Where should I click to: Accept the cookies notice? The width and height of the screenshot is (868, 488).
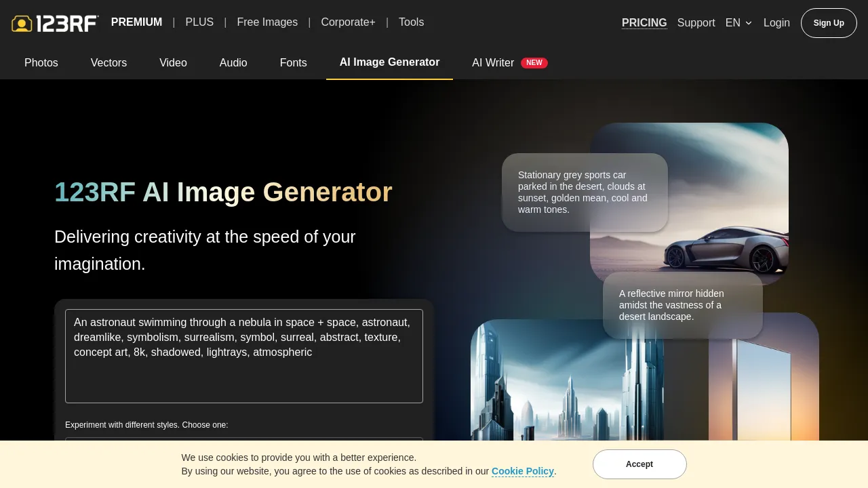click(x=639, y=464)
